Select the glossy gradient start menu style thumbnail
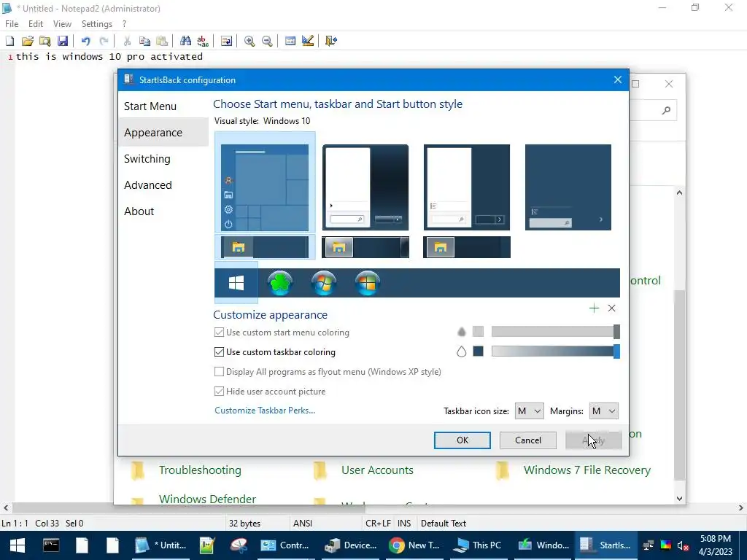This screenshot has height=560, width=747. coord(365,187)
